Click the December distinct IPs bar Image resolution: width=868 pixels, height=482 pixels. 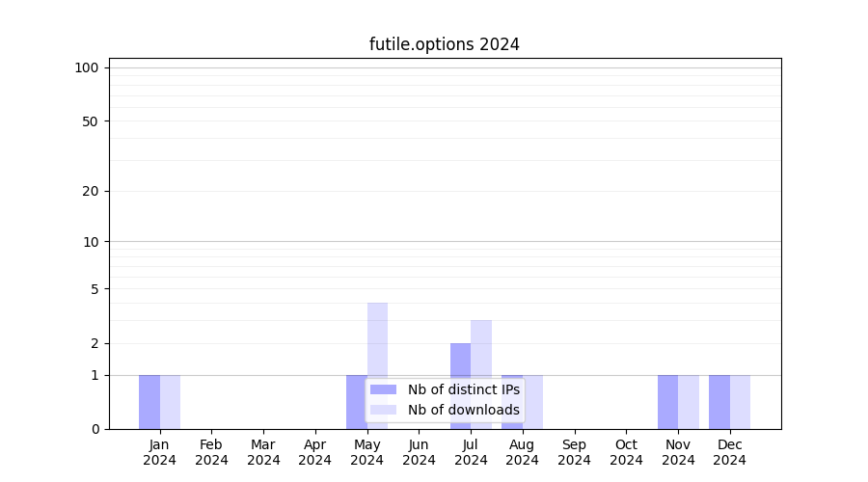point(719,402)
